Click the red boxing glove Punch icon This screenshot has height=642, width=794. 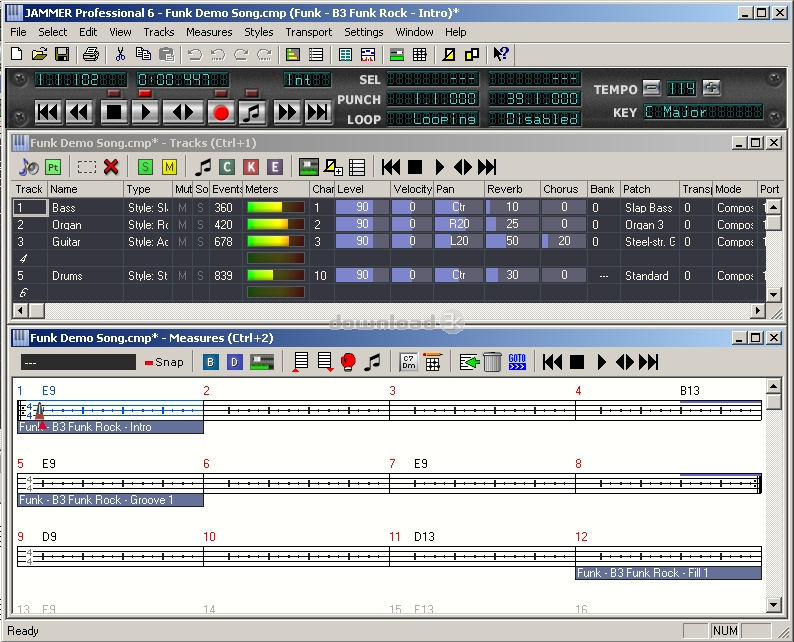tap(348, 363)
